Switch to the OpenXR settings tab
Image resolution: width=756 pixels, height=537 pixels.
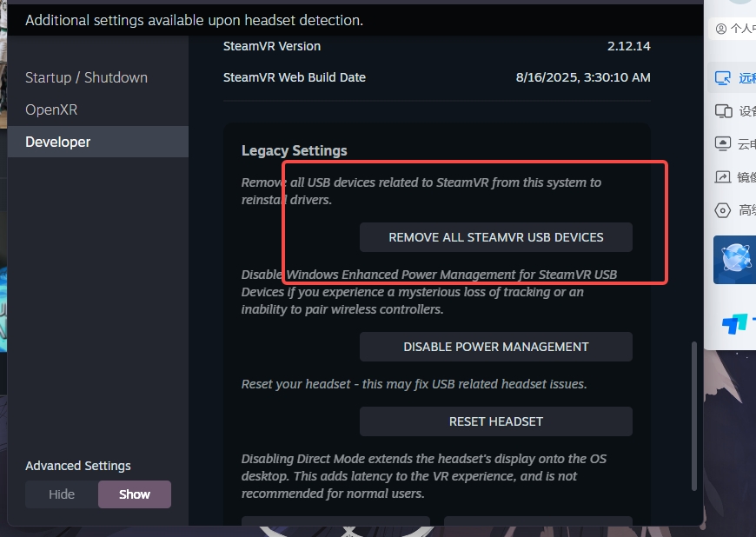pos(51,109)
